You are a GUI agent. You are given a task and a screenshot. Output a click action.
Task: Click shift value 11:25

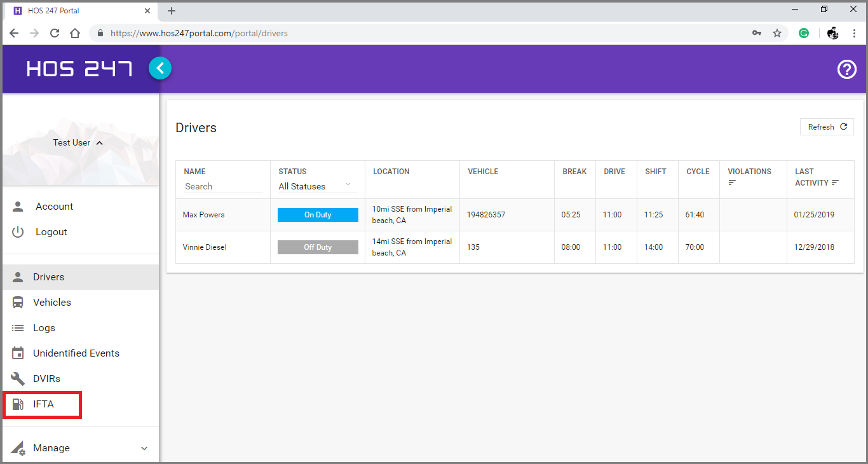tap(653, 215)
